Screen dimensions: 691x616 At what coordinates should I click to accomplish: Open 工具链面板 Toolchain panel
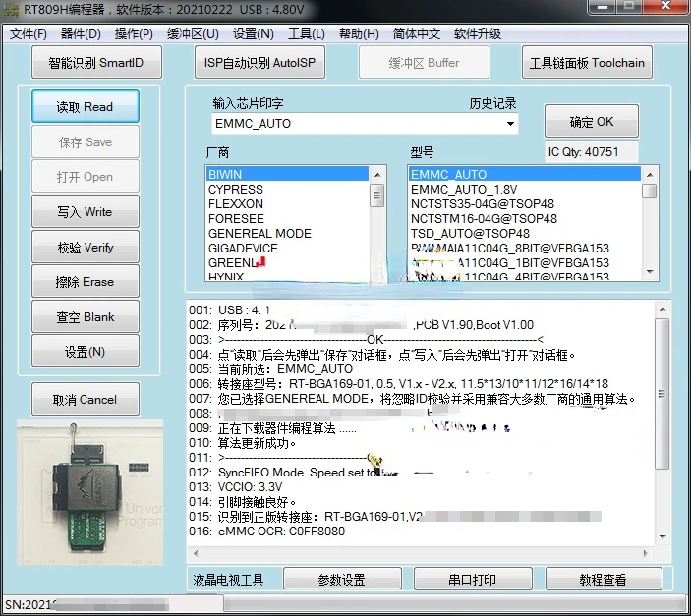tap(587, 62)
